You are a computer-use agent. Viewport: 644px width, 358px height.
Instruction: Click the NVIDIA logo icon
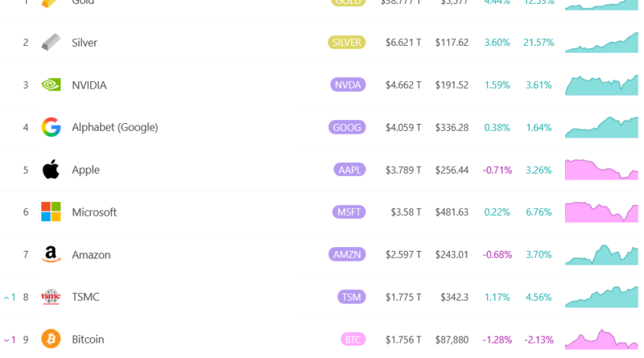pyautogui.click(x=51, y=85)
